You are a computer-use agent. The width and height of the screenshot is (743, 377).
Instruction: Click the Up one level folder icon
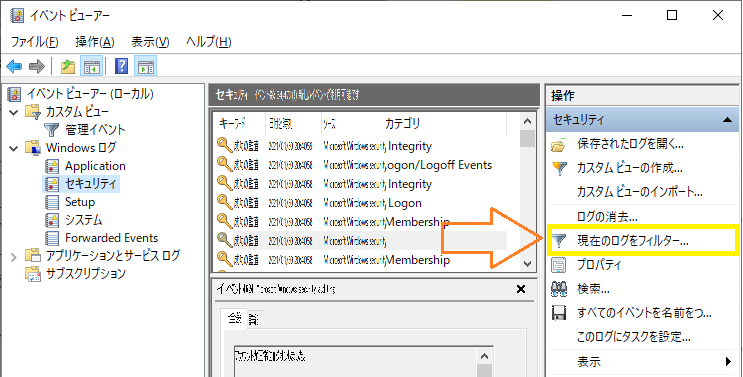pyautogui.click(x=68, y=67)
